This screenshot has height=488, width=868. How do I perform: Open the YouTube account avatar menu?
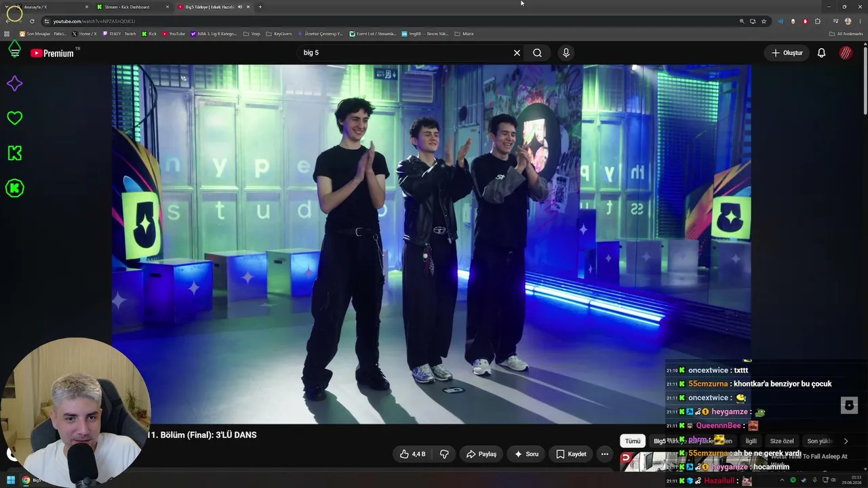(846, 53)
